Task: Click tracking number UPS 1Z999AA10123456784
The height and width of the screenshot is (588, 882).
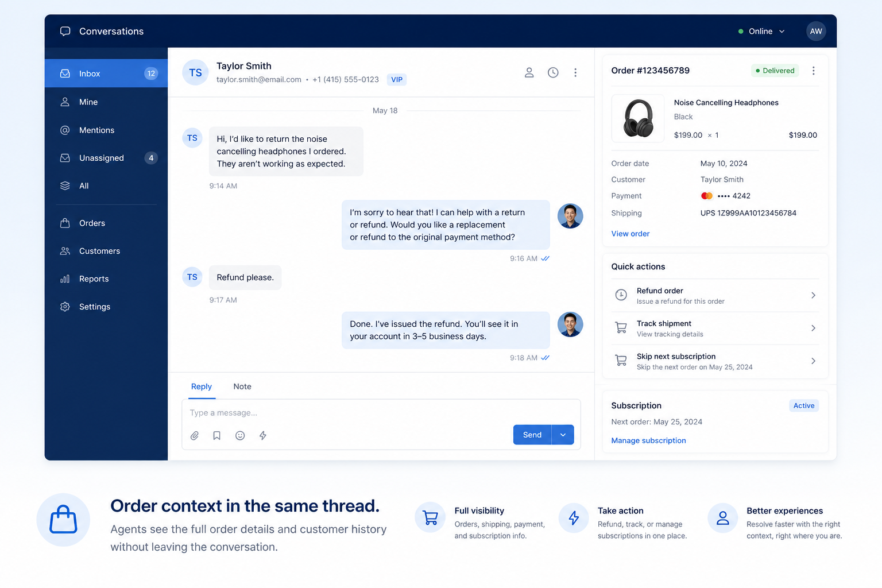Action: pyautogui.click(x=749, y=213)
